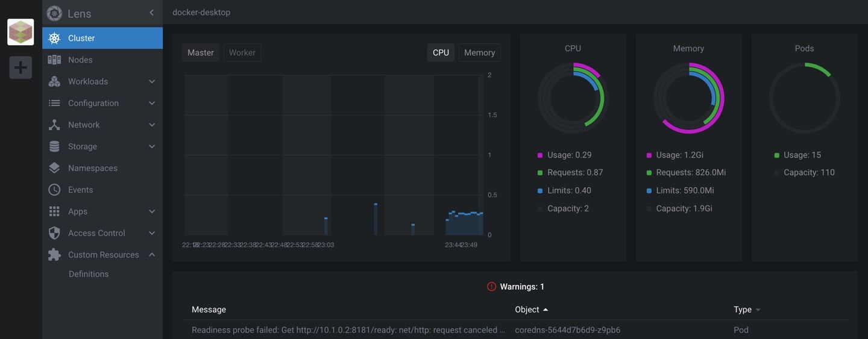Switch the chart to Worker nodes
Image resolution: width=868 pixels, height=339 pixels.
pyautogui.click(x=242, y=52)
